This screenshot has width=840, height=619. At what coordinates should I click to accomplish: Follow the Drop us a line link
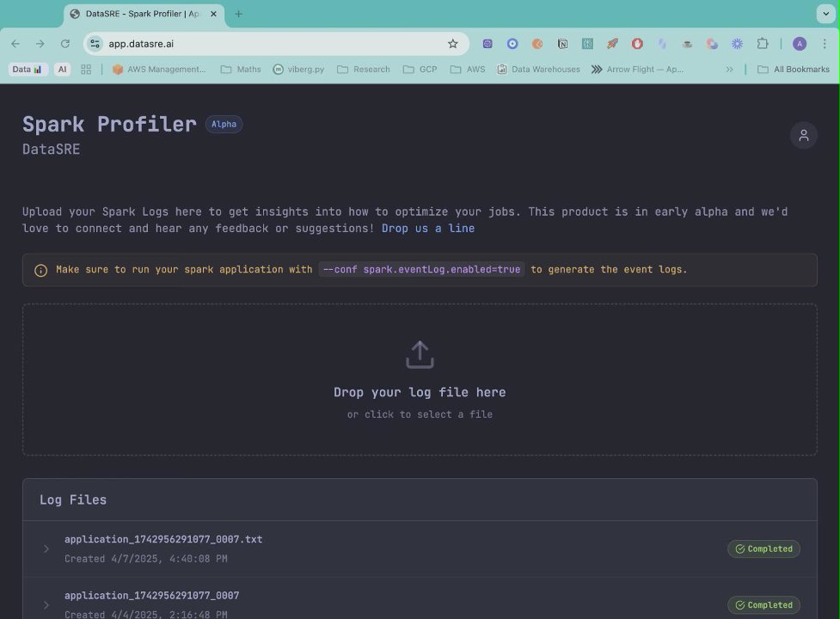(428, 228)
